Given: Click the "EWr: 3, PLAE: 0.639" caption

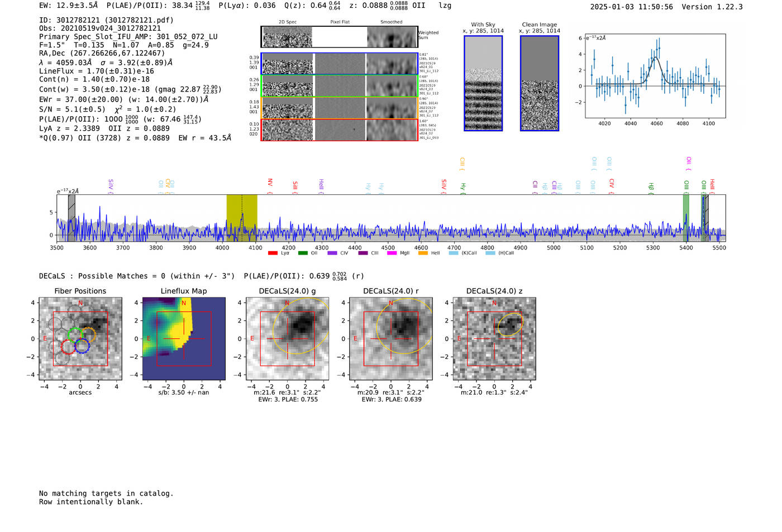Looking at the screenshot, I should point(392,399).
